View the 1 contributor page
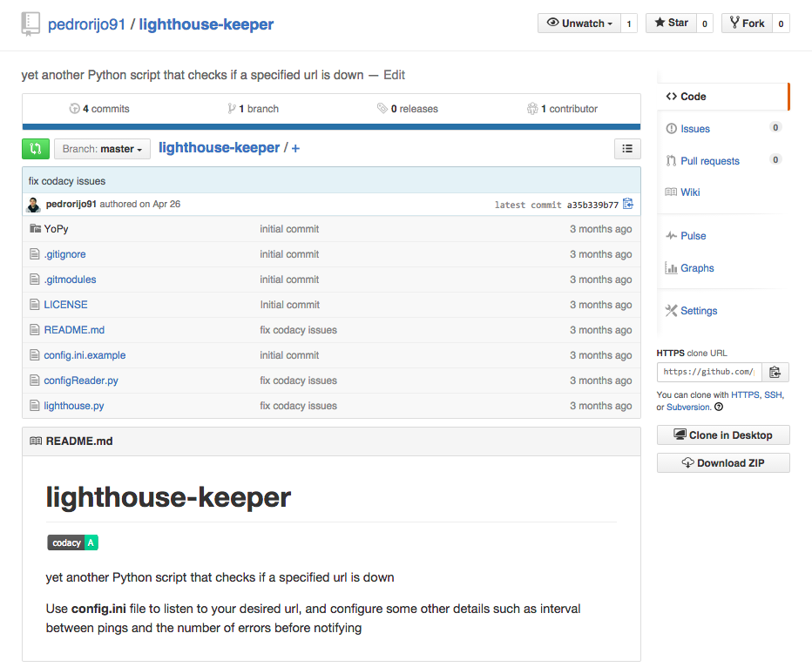Image resolution: width=812 pixels, height=667 pixels. pos(563,109)
